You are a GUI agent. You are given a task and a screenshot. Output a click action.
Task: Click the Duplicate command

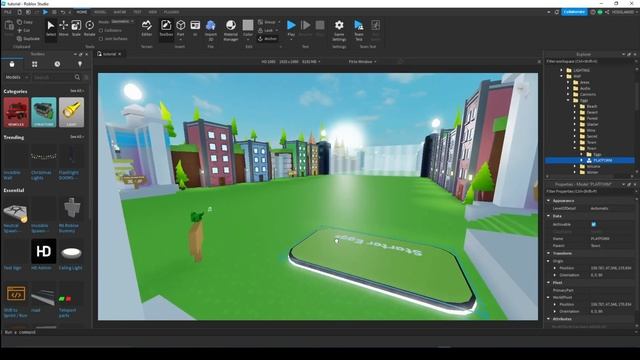coord(28,38)
